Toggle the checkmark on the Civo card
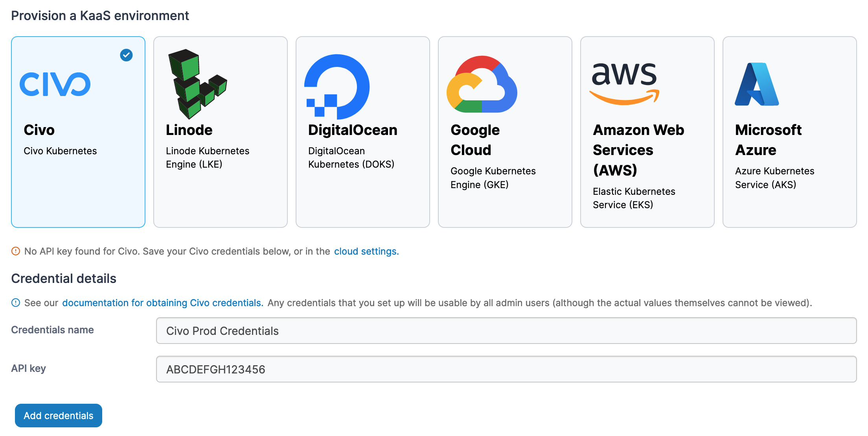 [x=126, y=55]
